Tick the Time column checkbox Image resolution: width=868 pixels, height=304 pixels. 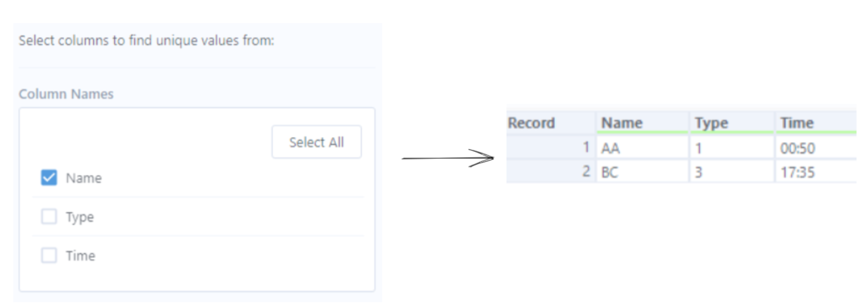click(x=49, y=256)
